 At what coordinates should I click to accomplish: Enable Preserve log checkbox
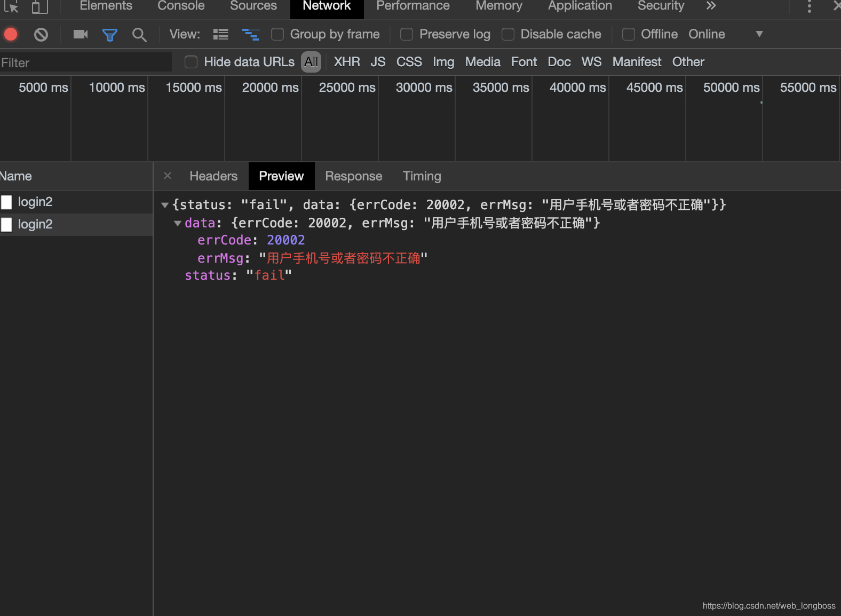pyautogui.click(x=407, y=34)
